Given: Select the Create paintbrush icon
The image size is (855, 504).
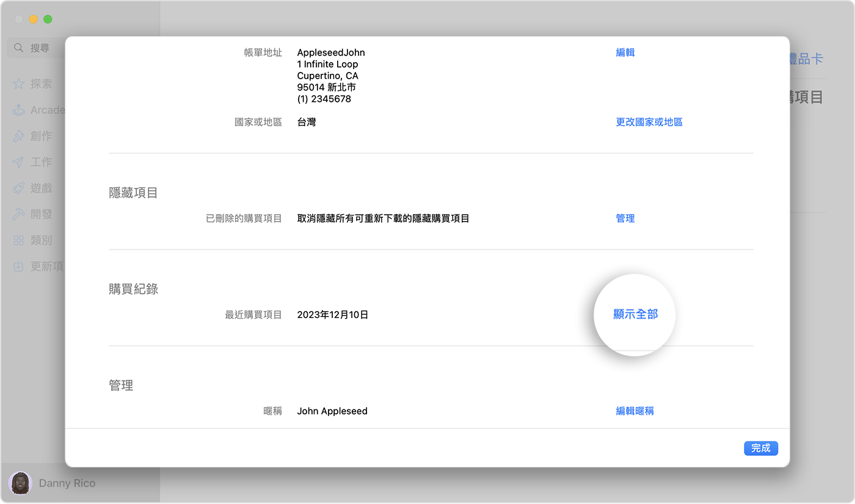Looking at the screenshot, I should (19, 136).
